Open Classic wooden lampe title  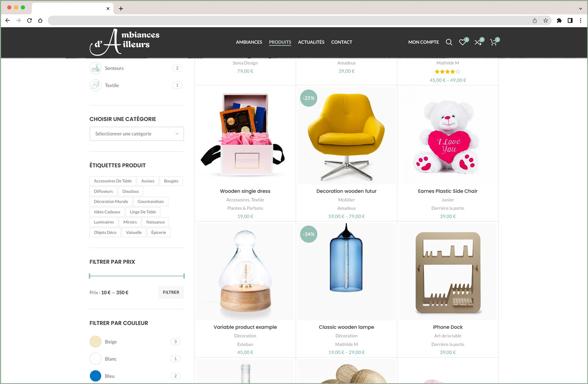click(346, 327)
